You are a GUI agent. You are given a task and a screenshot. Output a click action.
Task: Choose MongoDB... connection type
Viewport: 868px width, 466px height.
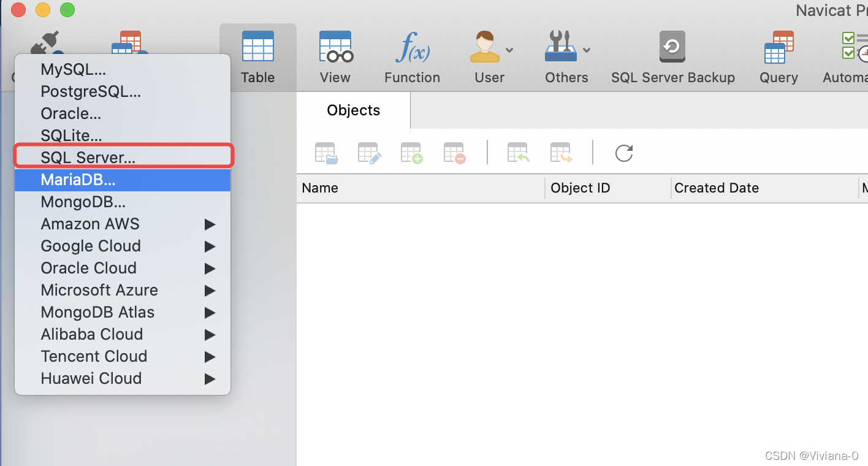[x=123, y=202]
